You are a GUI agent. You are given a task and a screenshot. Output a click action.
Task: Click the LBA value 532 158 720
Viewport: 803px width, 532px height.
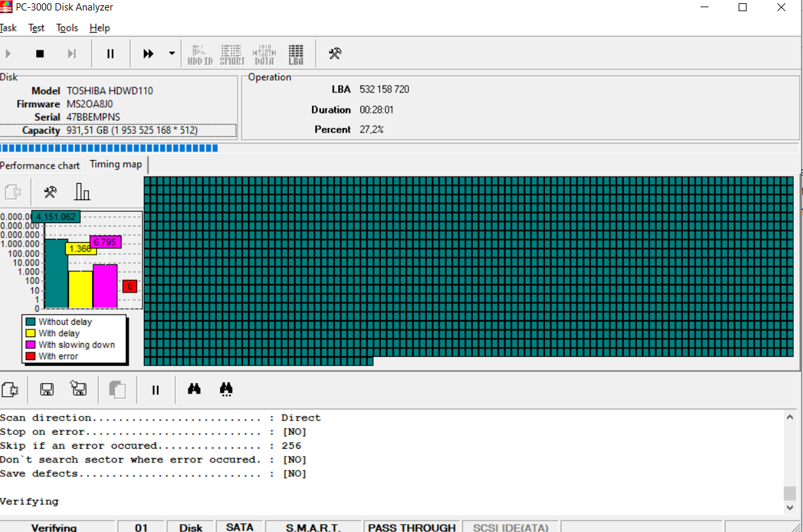tap(384, 89)
